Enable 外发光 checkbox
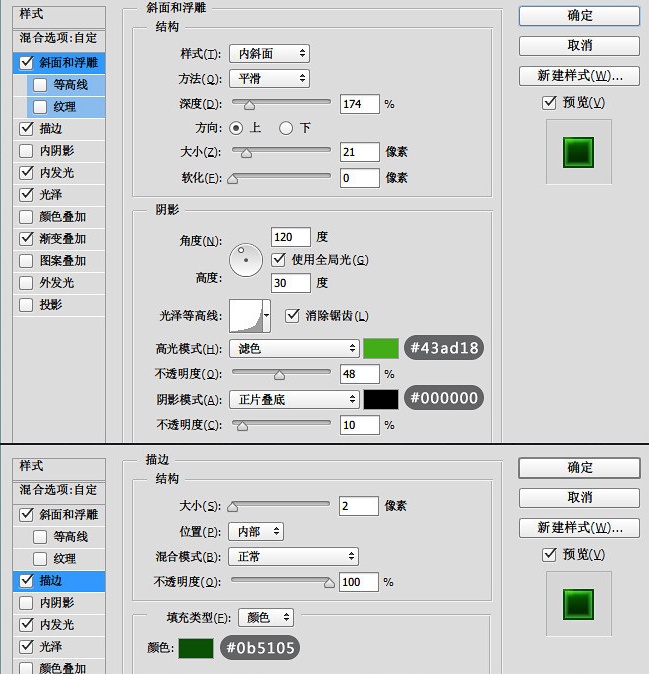The image size is (649, 674). coord(27,283)
